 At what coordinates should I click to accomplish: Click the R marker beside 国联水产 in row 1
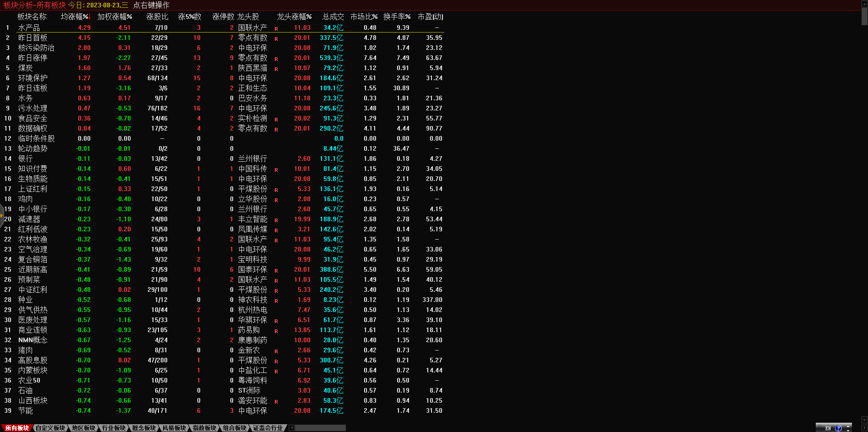(x=276, y=29)
